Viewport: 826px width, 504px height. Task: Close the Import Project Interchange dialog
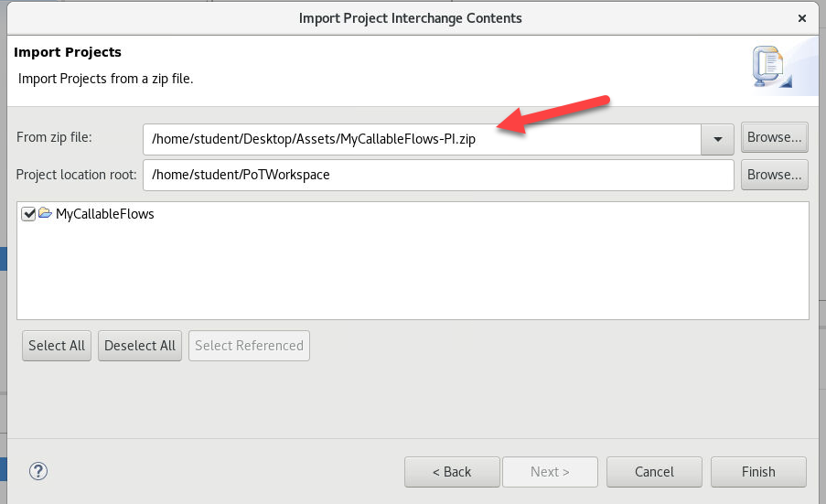coord(802,18)
